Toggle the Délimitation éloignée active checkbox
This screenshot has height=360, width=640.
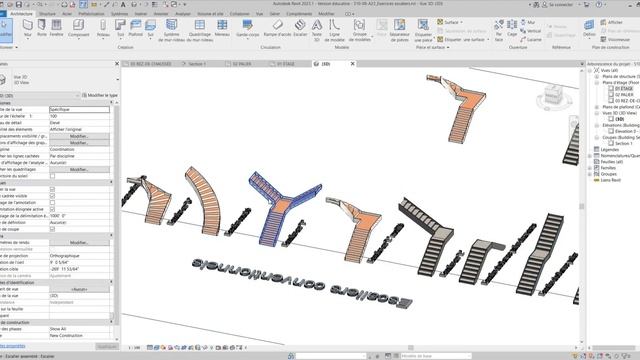coord(52,209)
